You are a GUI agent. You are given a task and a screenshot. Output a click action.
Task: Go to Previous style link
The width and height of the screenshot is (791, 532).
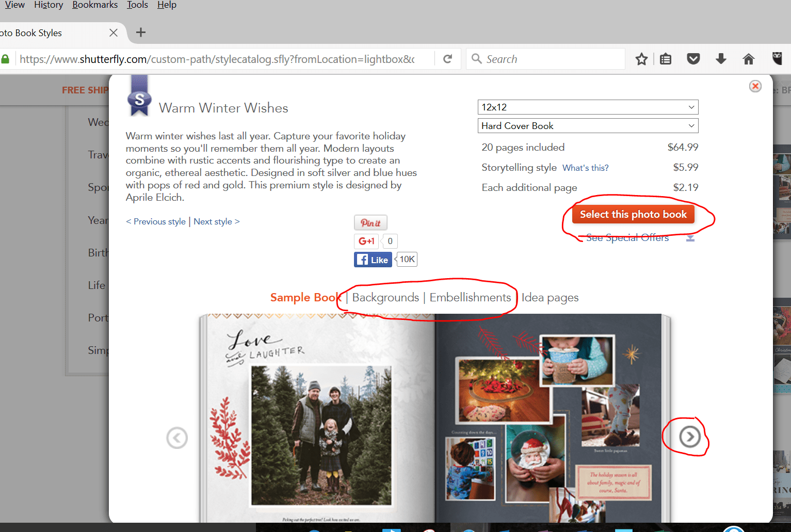click(156, 221)
